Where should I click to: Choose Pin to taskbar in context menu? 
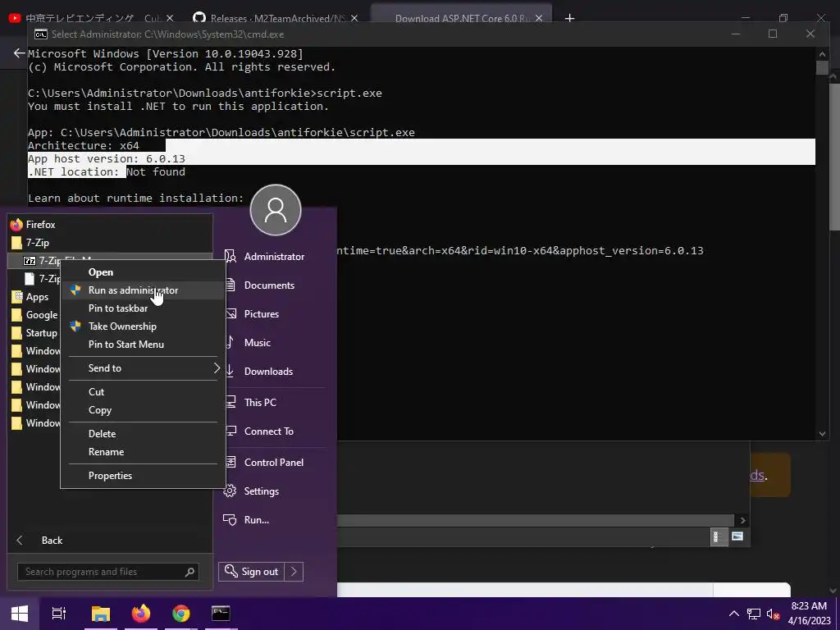point(143,308)
